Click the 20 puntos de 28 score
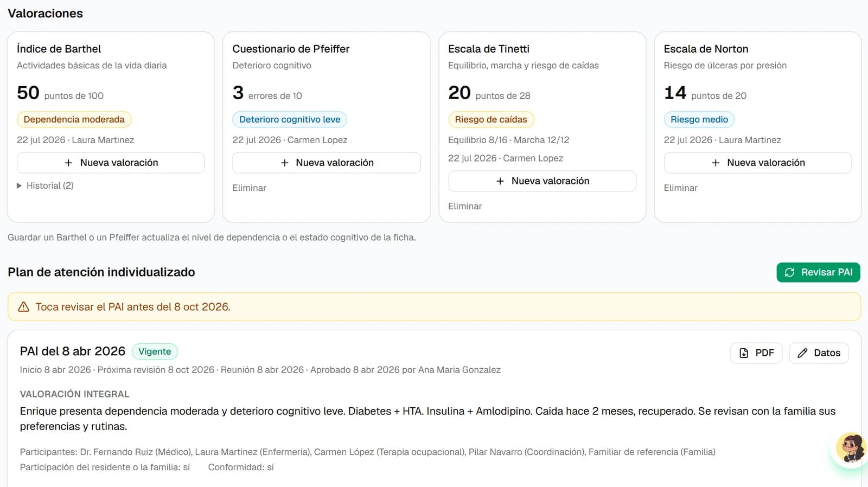Viewport: 868px width, 487px height. [489, 93]
